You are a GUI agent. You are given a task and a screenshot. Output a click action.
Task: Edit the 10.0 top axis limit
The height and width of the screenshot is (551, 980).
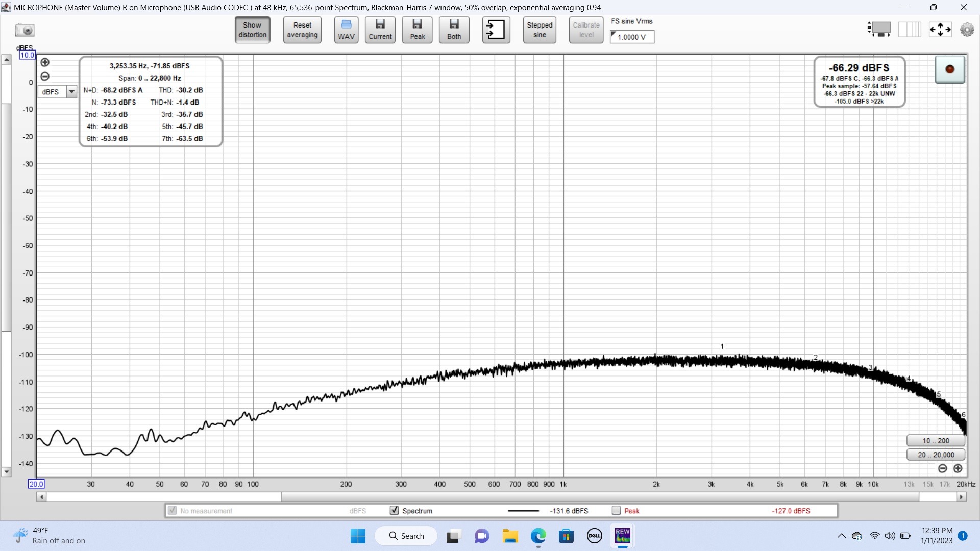point(27,55)
